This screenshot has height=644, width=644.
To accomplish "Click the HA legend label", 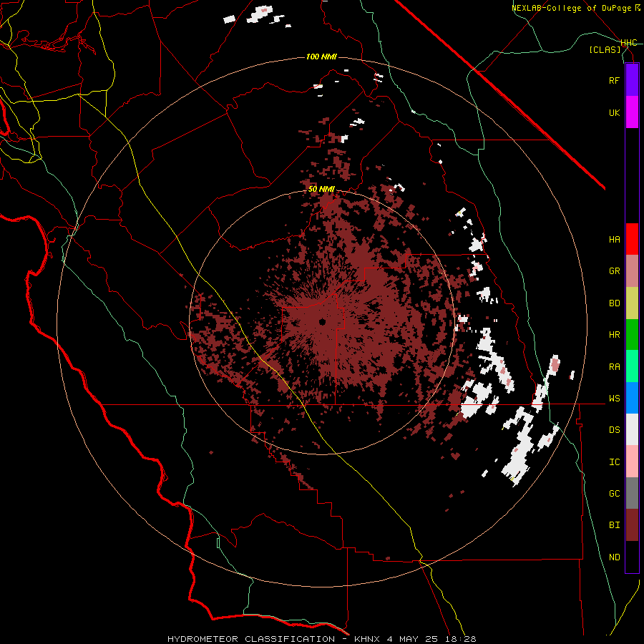I will tap(614, 239).
